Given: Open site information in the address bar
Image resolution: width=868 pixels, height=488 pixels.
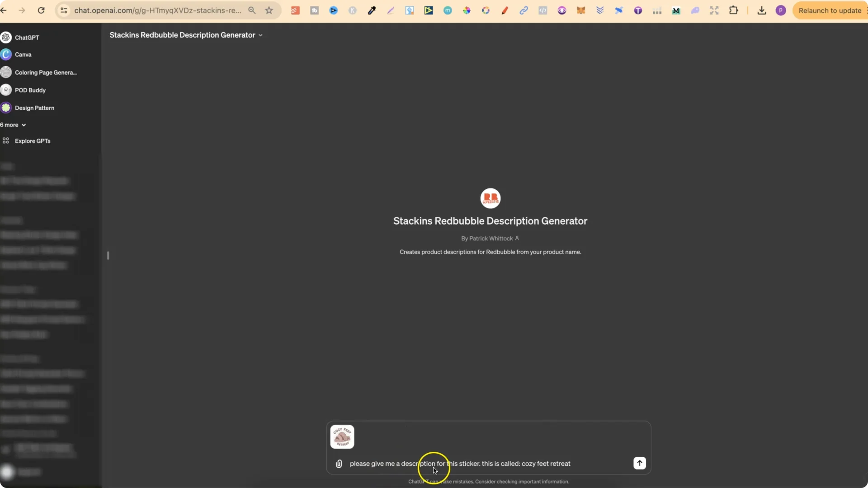Looking at the screenshot, I should tap(63, 10).
